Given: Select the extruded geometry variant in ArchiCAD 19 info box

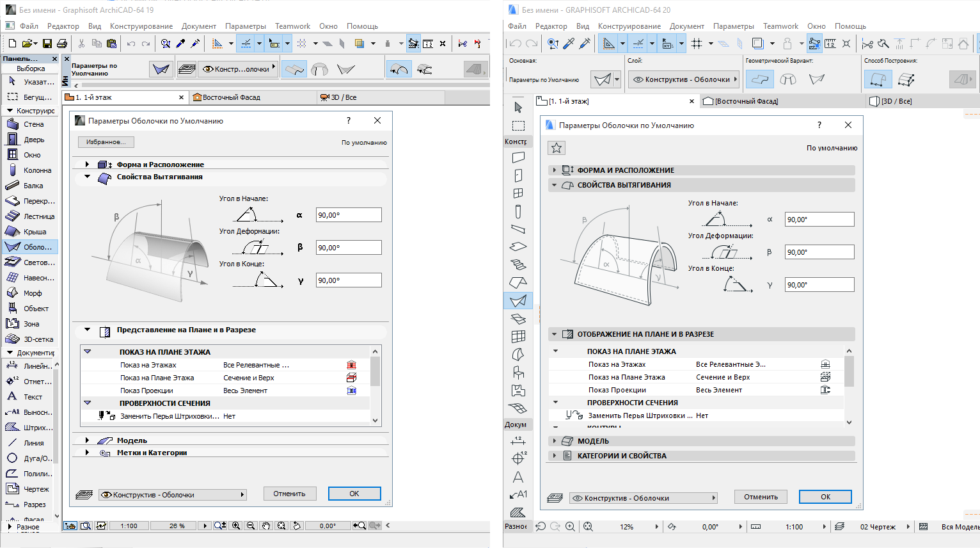Looking at the screenshot, I should [x=294, y=69].
